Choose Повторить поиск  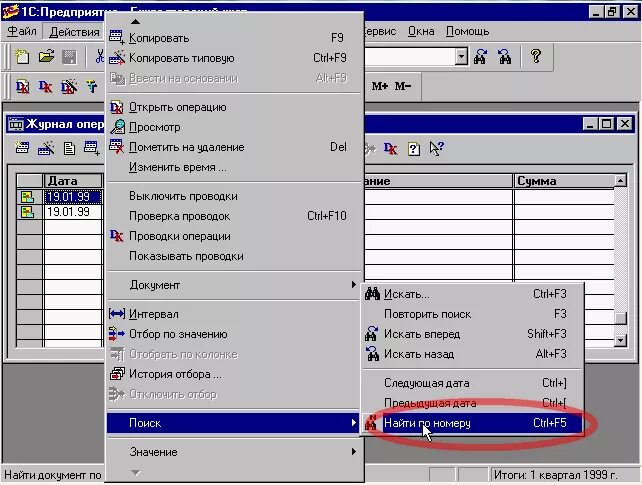tap(472, 314)
